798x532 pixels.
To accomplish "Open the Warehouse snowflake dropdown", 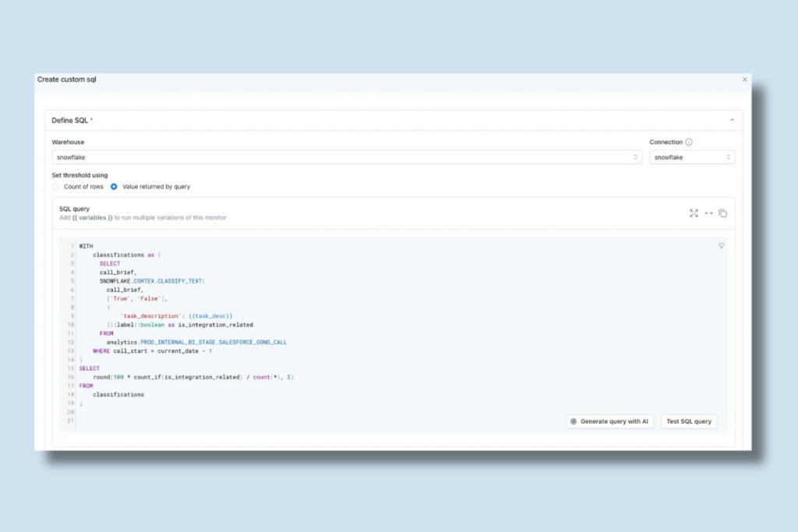I will [x=347, y=157].
